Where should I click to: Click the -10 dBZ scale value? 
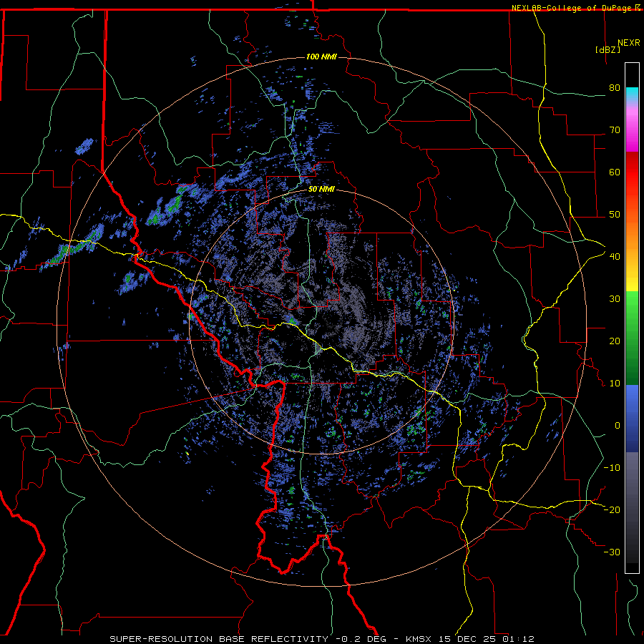[x=612, y=468]
